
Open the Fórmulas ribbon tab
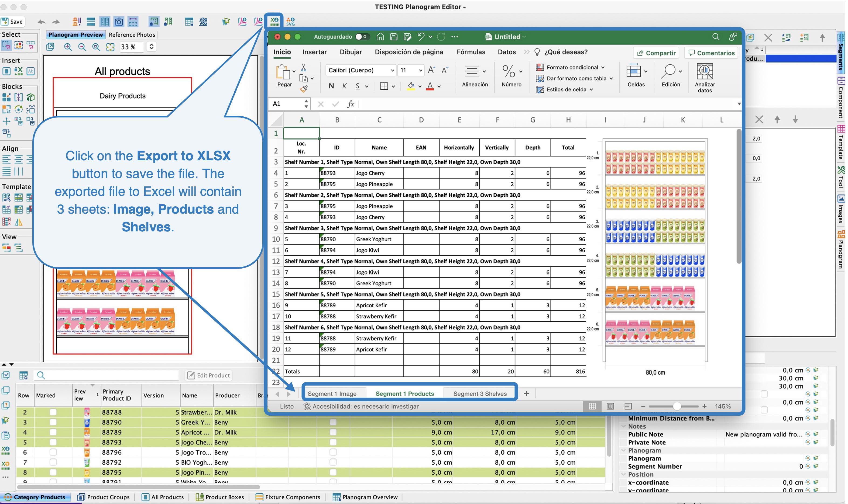coord(471,52)
